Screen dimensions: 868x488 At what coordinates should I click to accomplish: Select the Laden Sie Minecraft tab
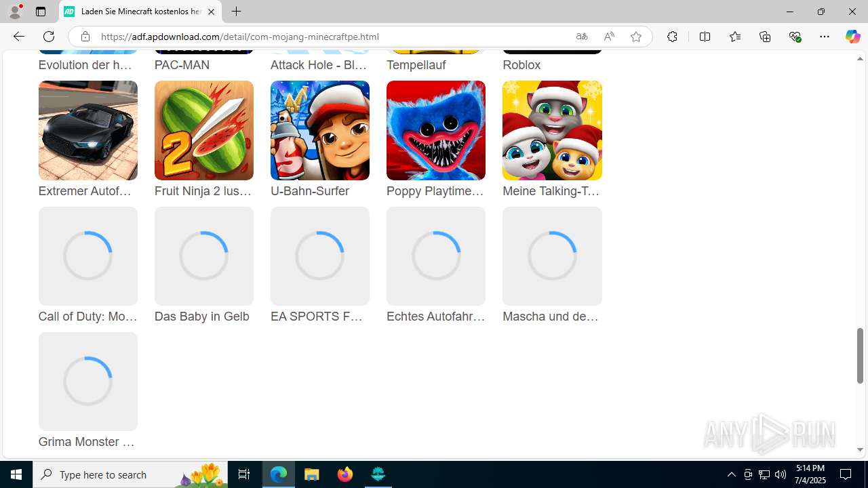[x=141, y=12]
